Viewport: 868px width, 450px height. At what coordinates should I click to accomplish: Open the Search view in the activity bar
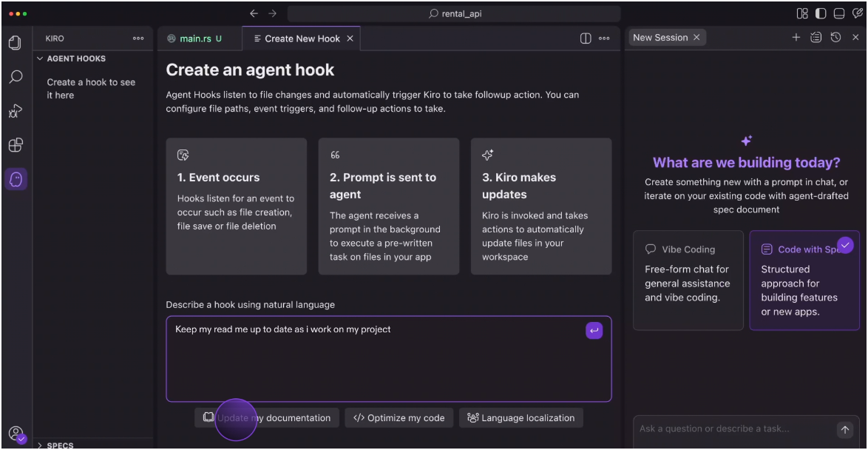(x=16, y=76)
